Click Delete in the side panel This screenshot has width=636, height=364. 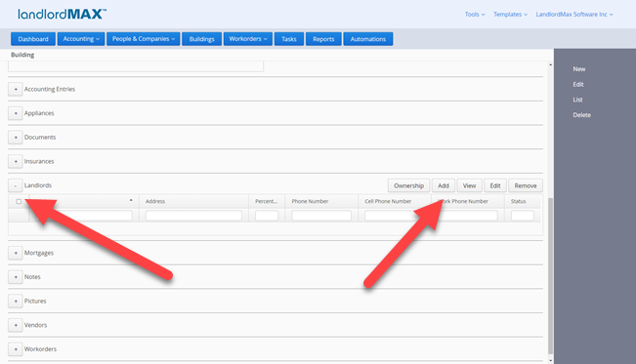(x=581, y=115)
